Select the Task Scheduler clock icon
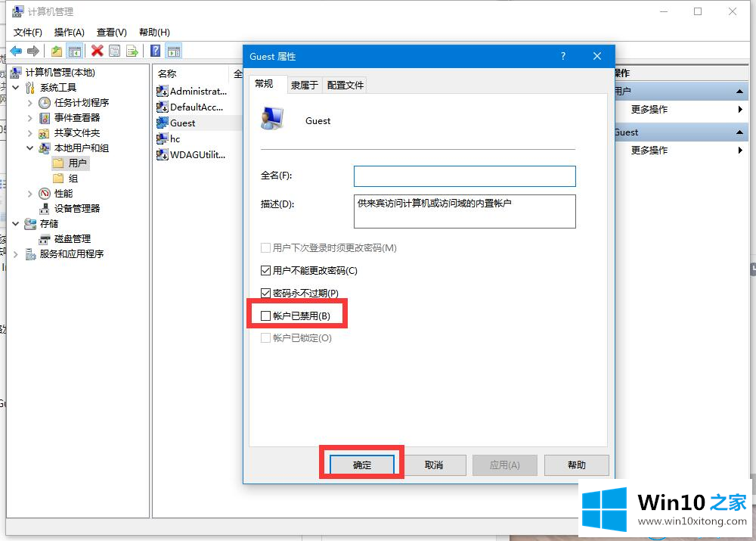 45,103
